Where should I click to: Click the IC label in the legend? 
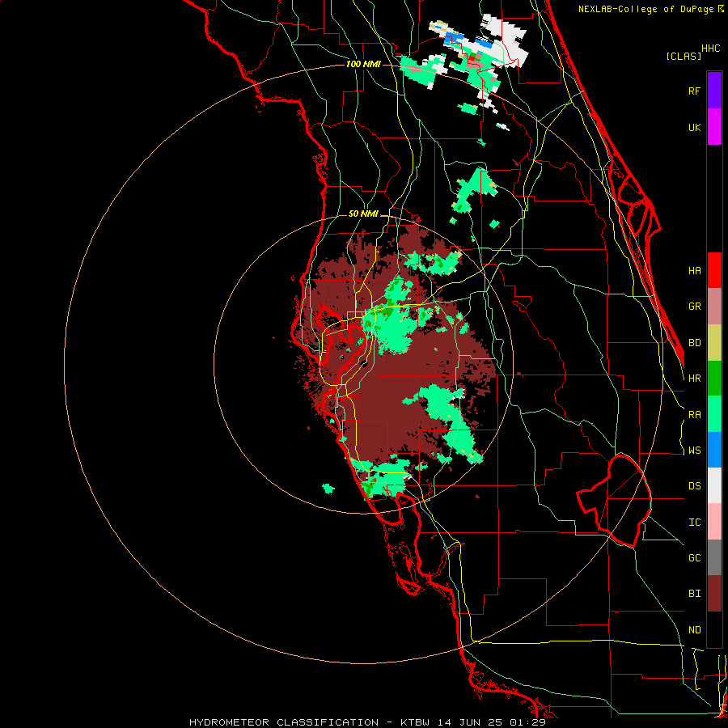tap(694, 523)
